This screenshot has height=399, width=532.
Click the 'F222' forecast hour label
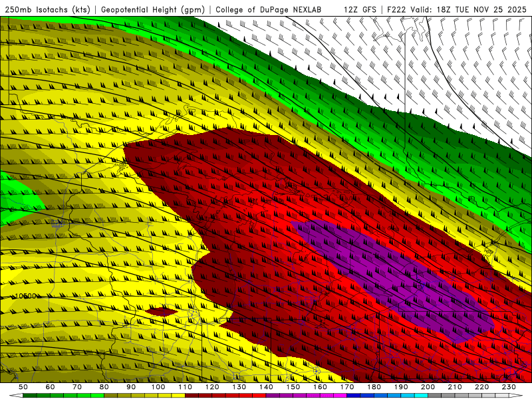[397, 9]
